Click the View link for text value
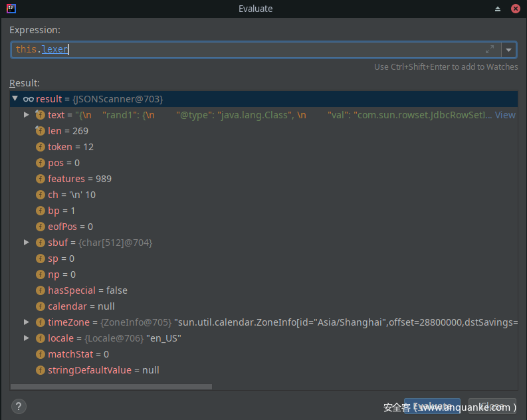Screen dimensions: 527x420 pyautogui.click(x=505, y=115)
